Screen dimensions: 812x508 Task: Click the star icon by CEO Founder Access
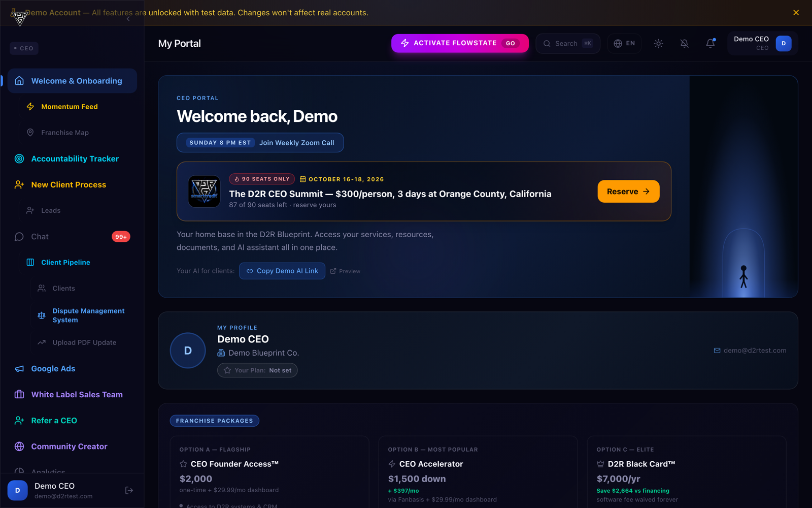pos(183,464)
